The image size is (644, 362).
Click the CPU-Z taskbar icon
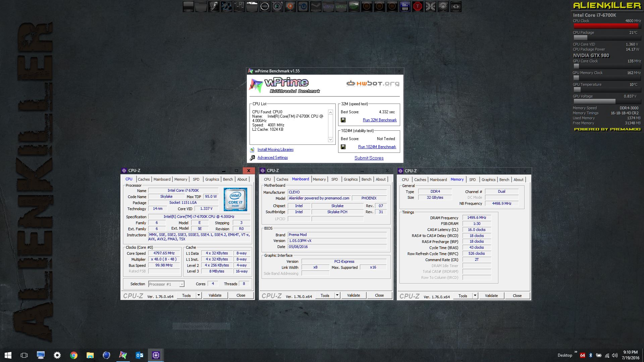156,355
